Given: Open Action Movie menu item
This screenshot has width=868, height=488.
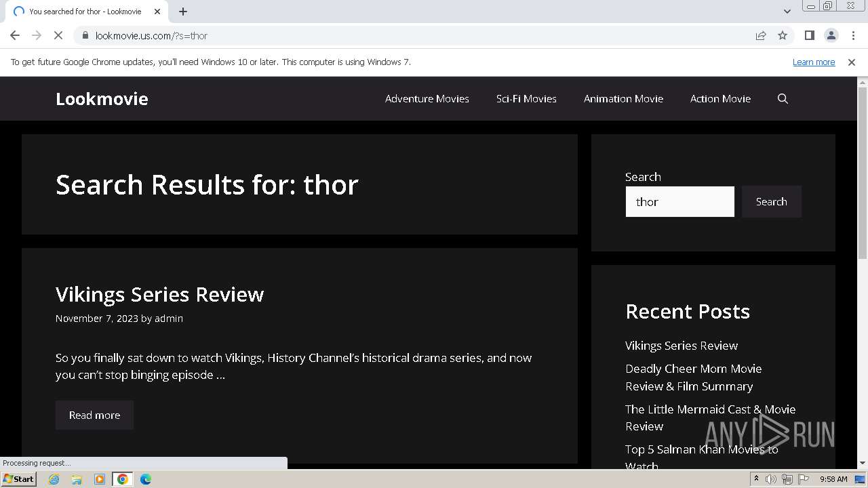Looking at the screenshot, I should pos(720,99).
